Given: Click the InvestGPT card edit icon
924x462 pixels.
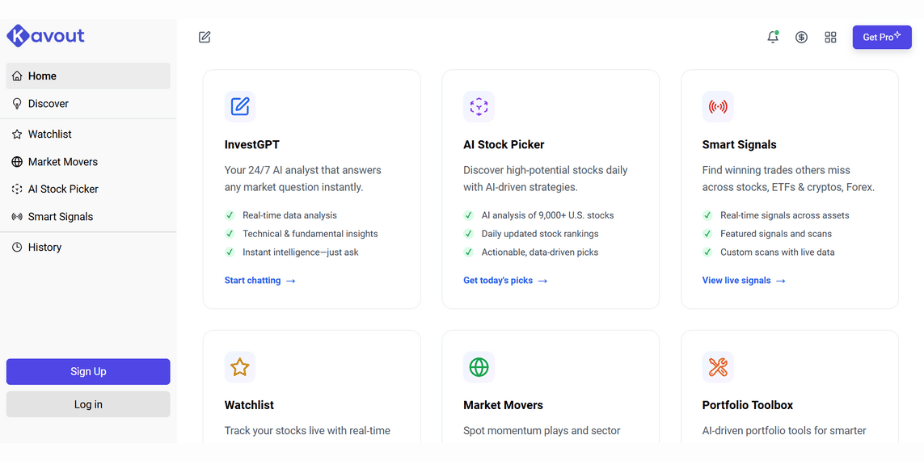Looking at the screenshot, I should pyautogui.click(x=240, y=107).
